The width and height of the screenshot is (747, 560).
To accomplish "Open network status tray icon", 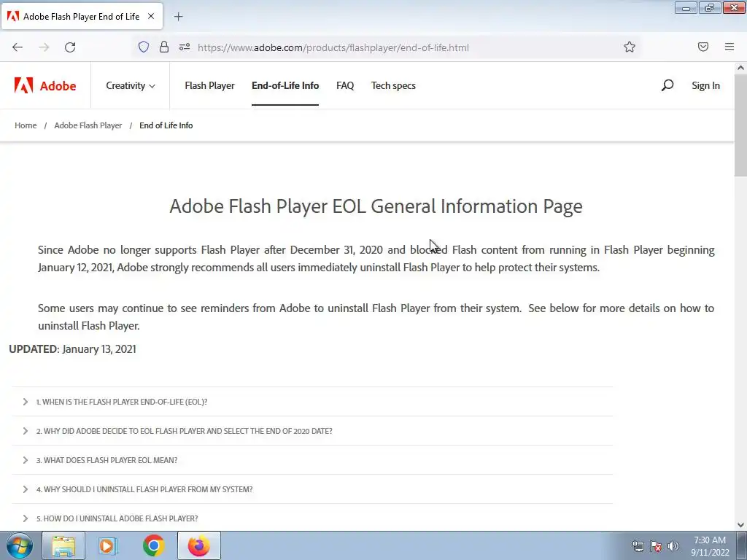I will click(x=638, y=546).
